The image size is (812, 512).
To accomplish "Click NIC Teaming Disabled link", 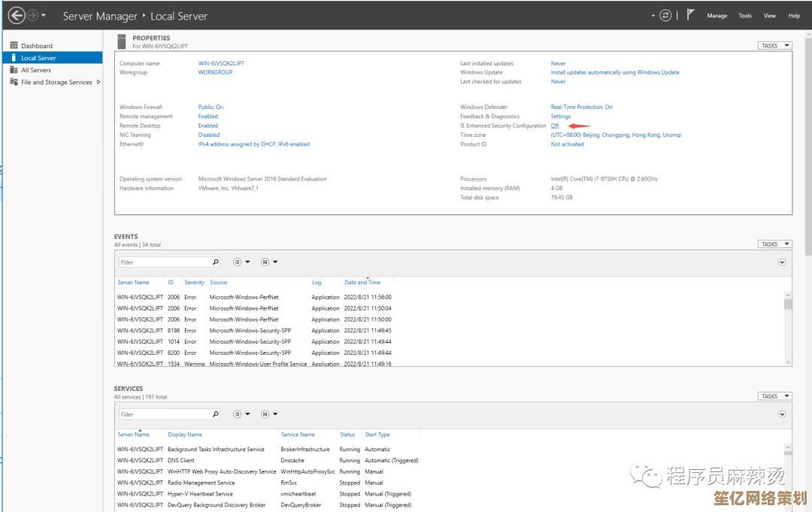I will (x=209, y=135).
